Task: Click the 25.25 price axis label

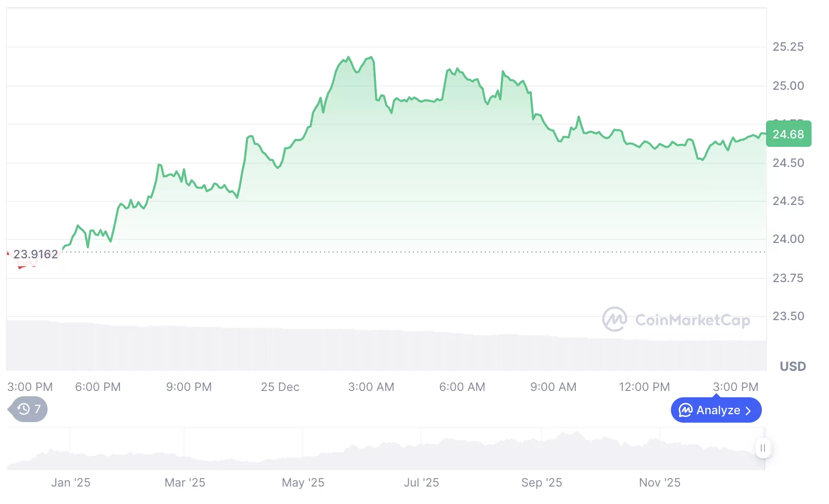Action: [x=788, y=46]
